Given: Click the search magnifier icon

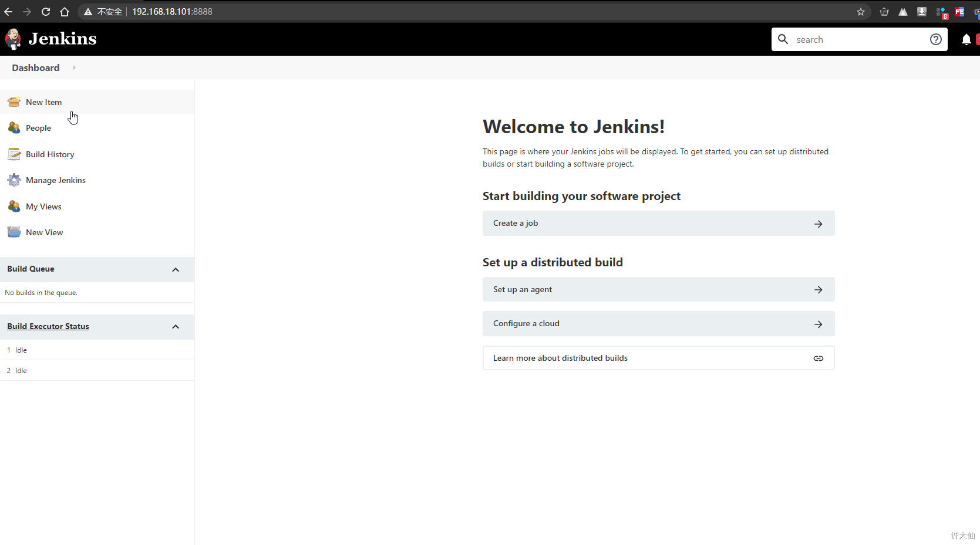Looking at the screenshot, I should [x=783, y=39].
